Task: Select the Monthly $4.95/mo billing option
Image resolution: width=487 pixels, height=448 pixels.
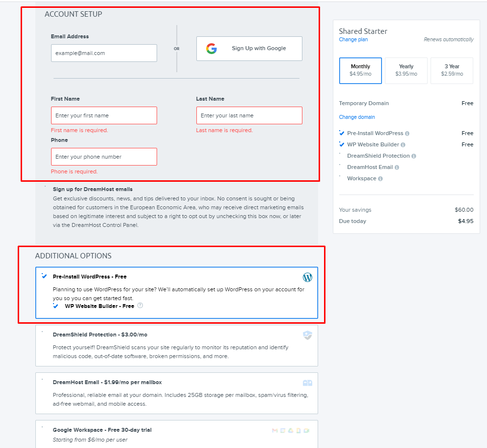Action: click(360, 71)
